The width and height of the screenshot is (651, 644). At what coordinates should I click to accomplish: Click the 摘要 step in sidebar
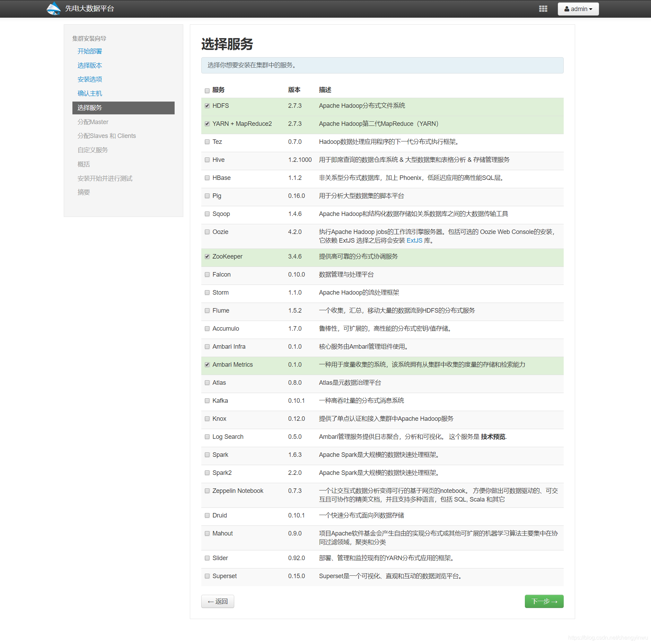[x=84, y=192]
